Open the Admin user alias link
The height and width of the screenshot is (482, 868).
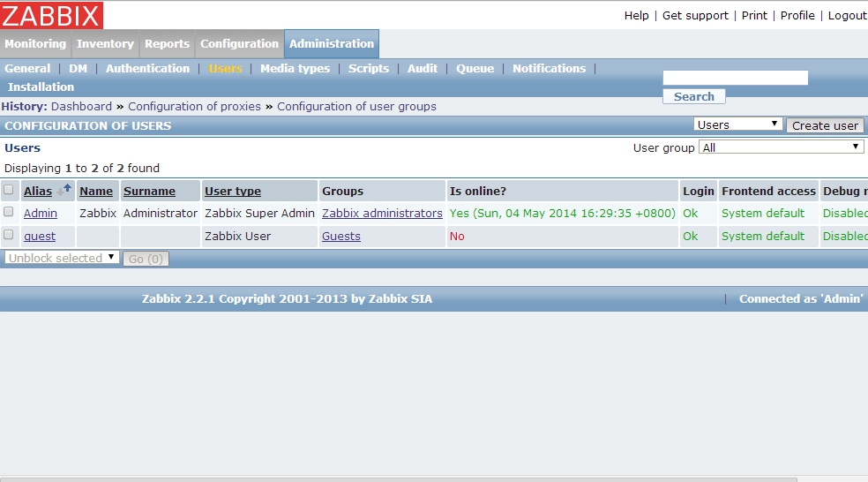click(41, 214)
